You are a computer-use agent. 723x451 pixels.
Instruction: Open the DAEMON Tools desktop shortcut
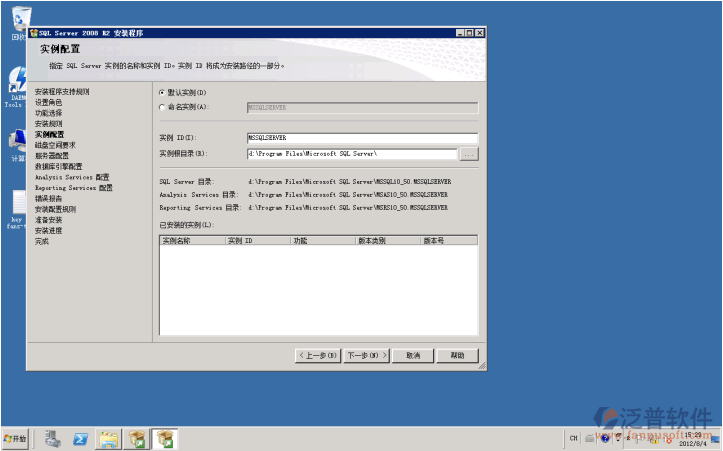click(17, 87)
